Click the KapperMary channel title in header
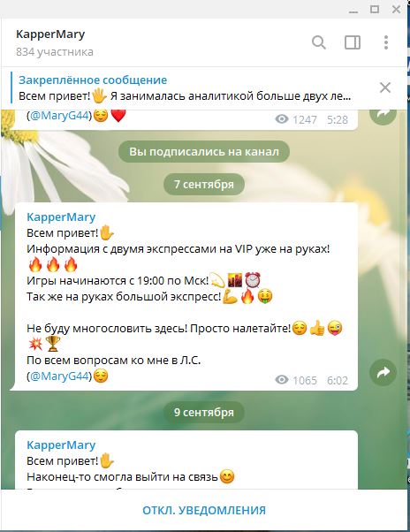This screenshot has height=532, width=410. (50, 34)
